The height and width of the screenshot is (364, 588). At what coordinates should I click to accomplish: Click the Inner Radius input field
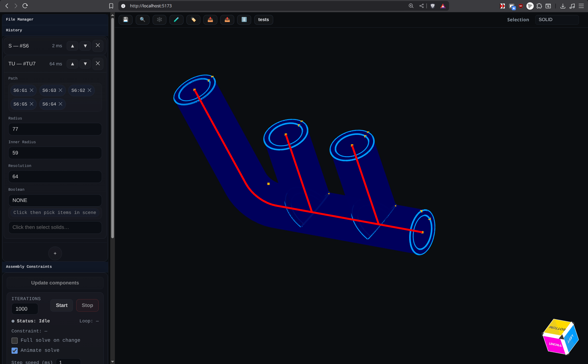(x=55, y=153)
